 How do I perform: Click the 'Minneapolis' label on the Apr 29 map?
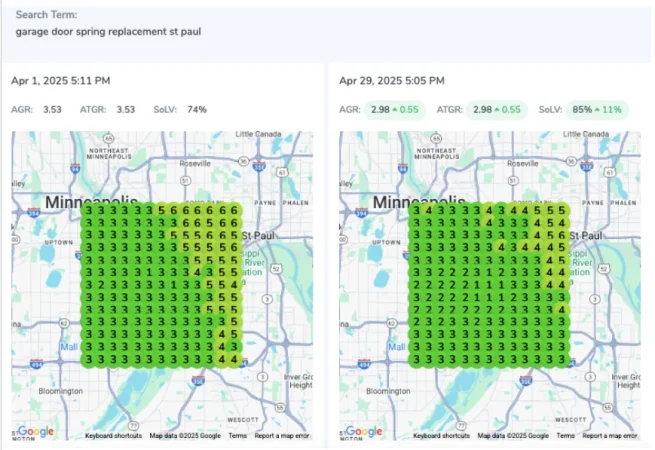(x=419, y=202)
